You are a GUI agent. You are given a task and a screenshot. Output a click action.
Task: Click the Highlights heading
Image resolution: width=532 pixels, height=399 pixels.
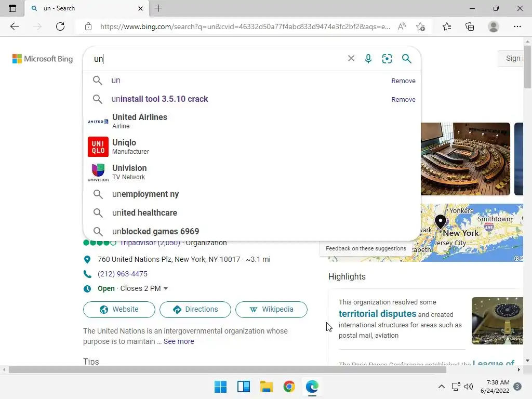(347, 277)
